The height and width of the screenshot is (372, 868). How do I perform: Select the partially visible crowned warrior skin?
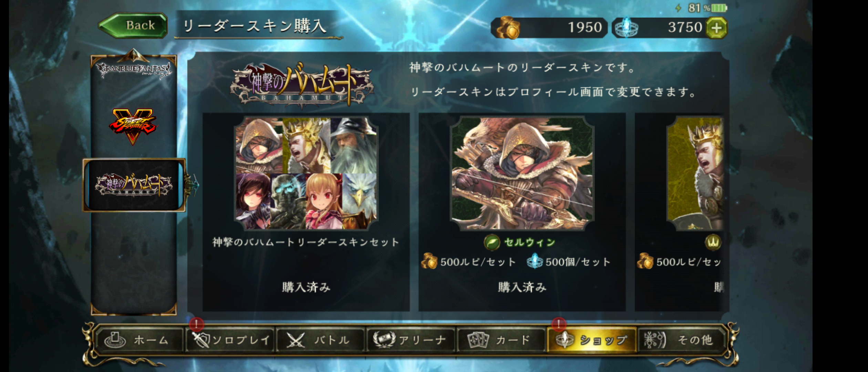(695, 173)
